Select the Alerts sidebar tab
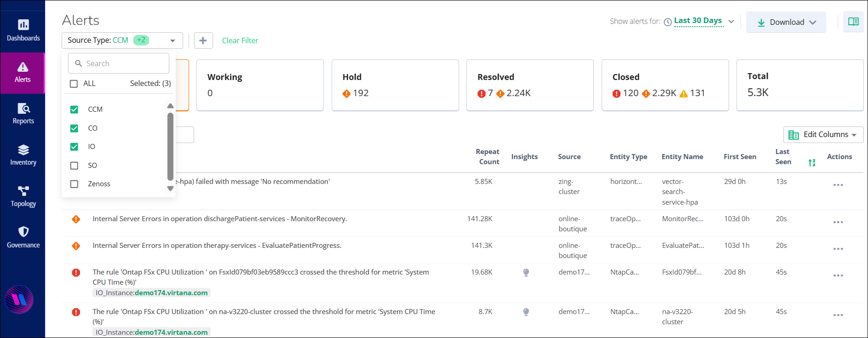Viewport: 868px width, 338px height. (23, 73)
